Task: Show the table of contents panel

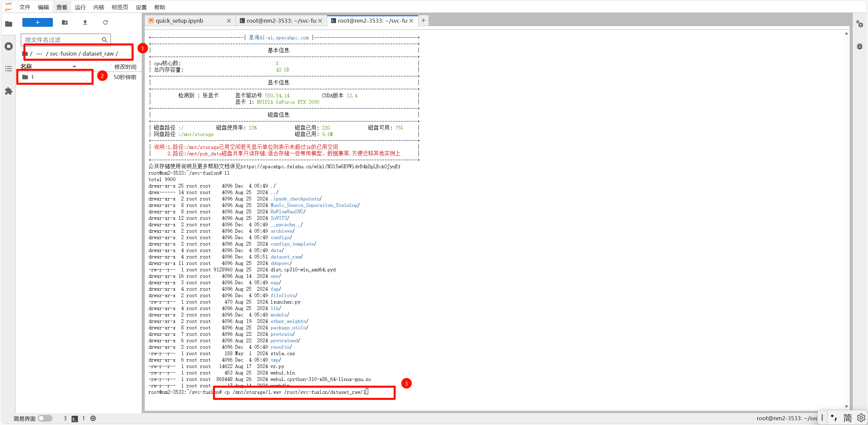Action: (9, 69)
